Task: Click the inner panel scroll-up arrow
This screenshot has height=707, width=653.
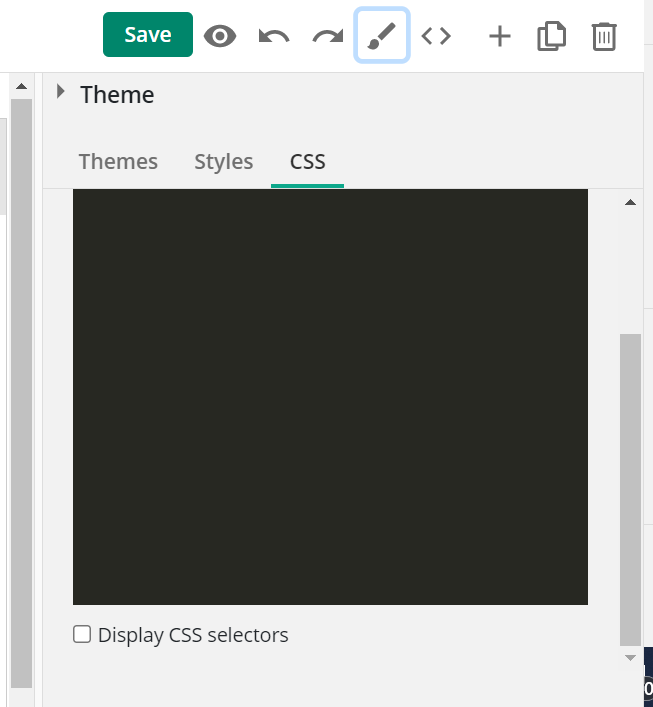Action: click(x=630, y=202)
